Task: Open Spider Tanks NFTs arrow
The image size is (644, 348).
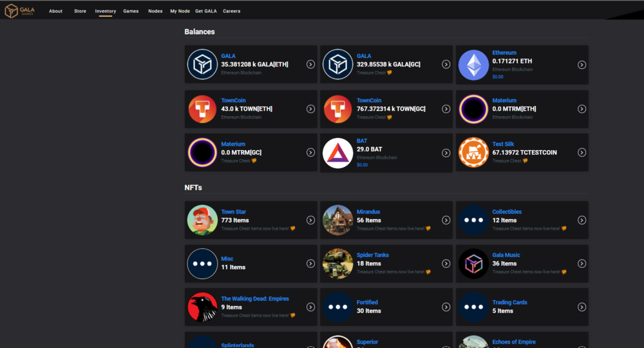Action: 446,264
